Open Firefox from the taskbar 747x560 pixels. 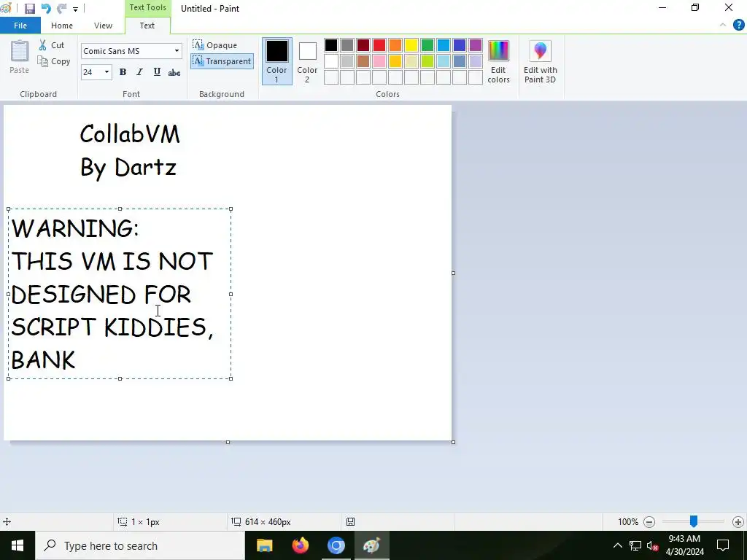(300, 545)
